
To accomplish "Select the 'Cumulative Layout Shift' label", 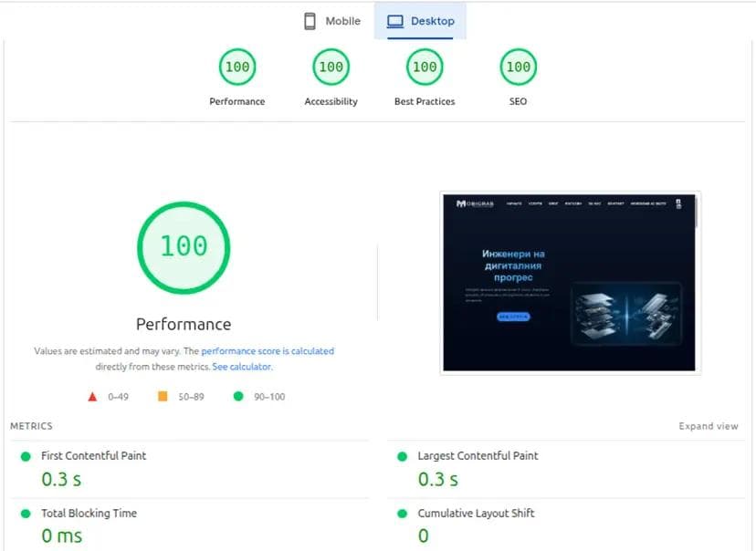I will (x=477, y=514).
